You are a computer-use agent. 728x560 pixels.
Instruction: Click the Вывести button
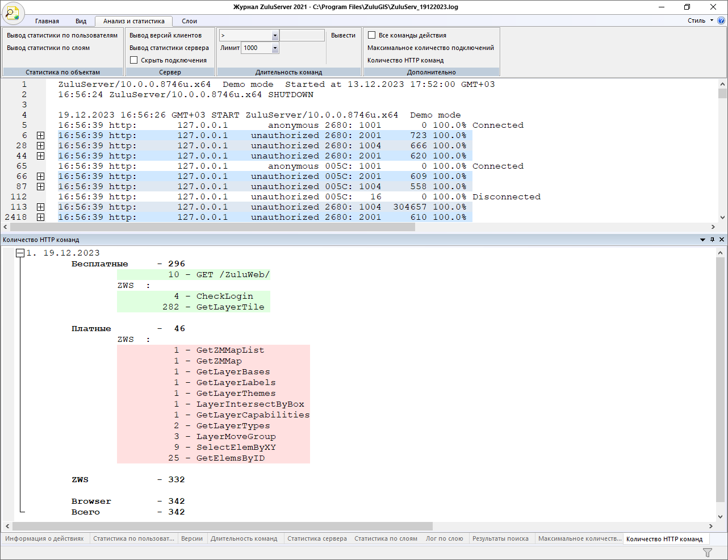coord(343,35)
